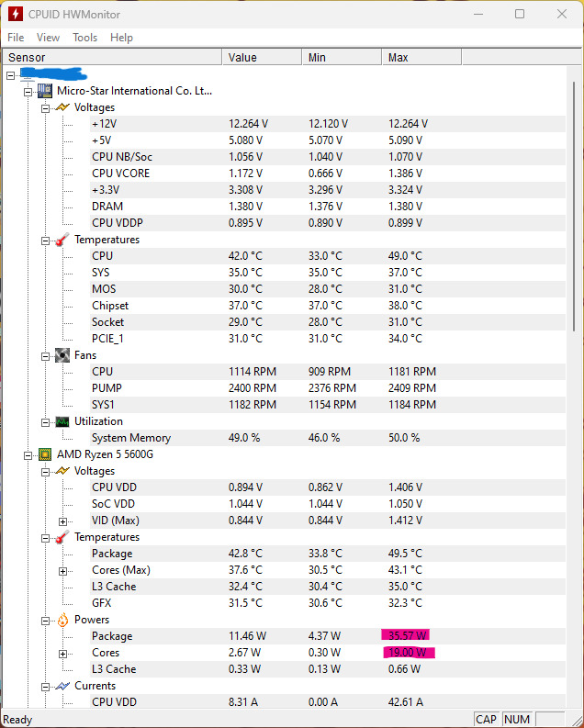The image size is (584, 728).
Task: Select the PCIE_1 temperature row
Action: coord(328,339)
